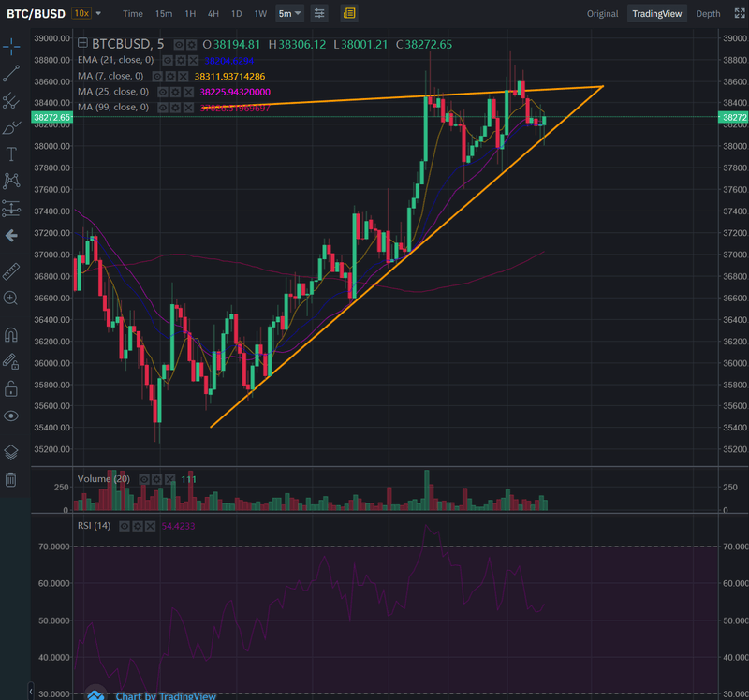Click the 10x leverage badge
This screenshot has width=749, height=700.
(x=81, y=13)
